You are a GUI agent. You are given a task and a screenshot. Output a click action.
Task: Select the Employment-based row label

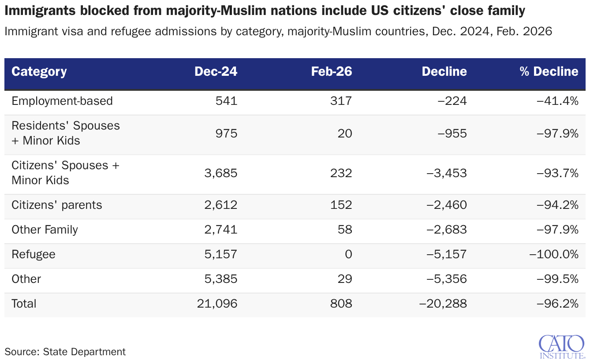(62, 101)
